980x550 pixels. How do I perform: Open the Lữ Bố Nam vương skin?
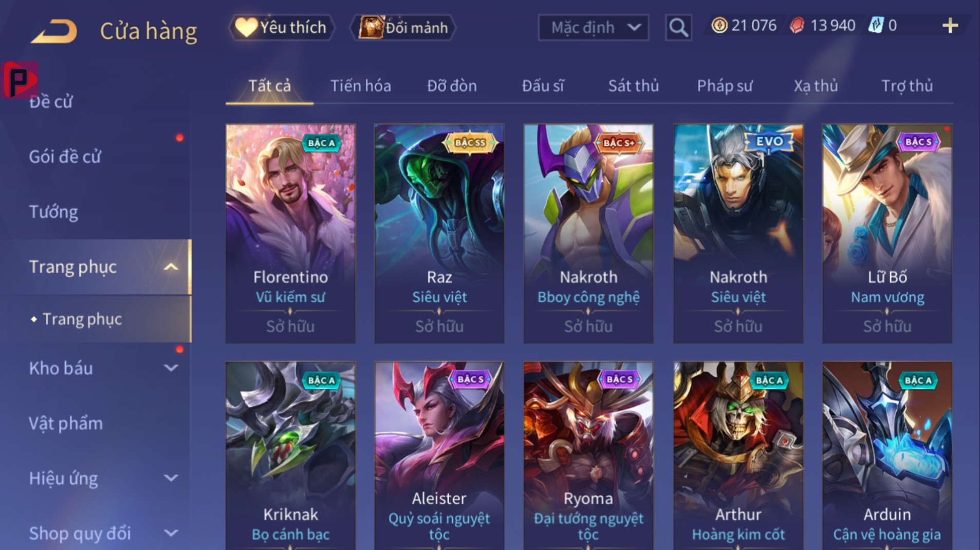887,234
